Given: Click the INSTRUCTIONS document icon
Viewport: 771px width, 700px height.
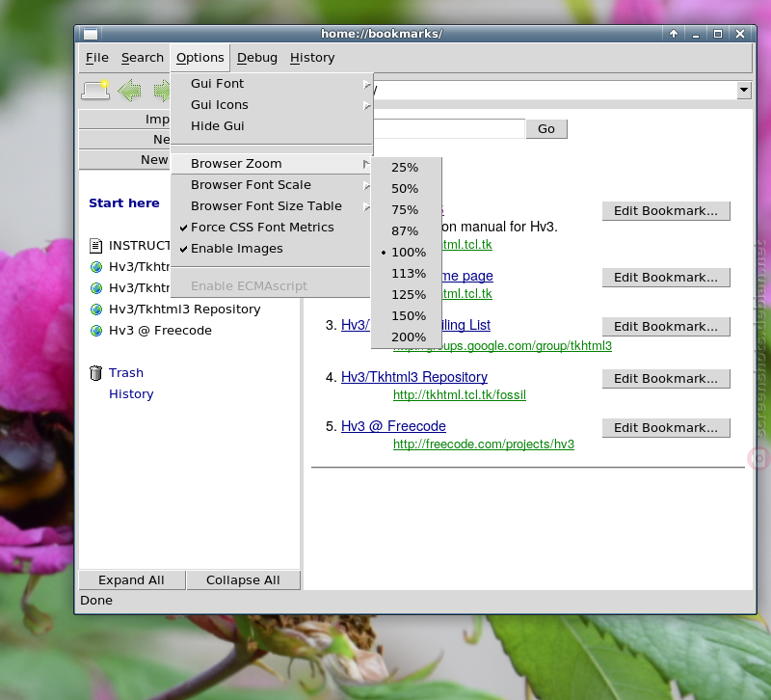Looking at the screenshot, I should click(95, 246).
